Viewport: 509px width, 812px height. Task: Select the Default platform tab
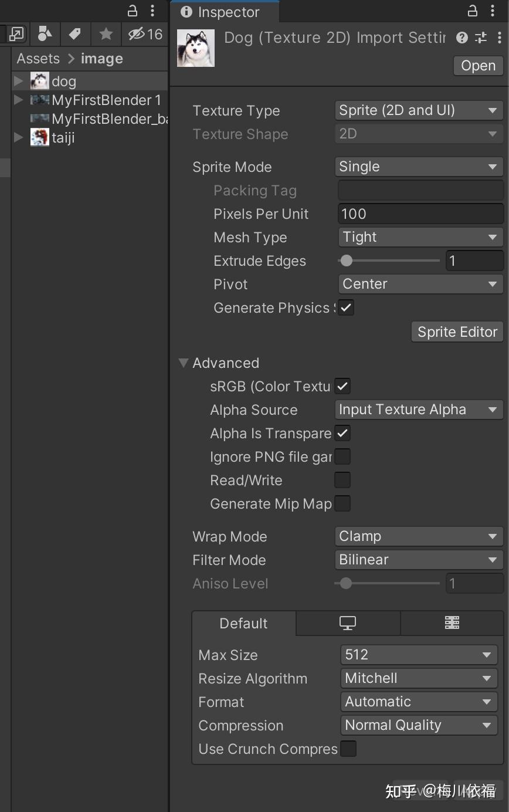[243, 623]
